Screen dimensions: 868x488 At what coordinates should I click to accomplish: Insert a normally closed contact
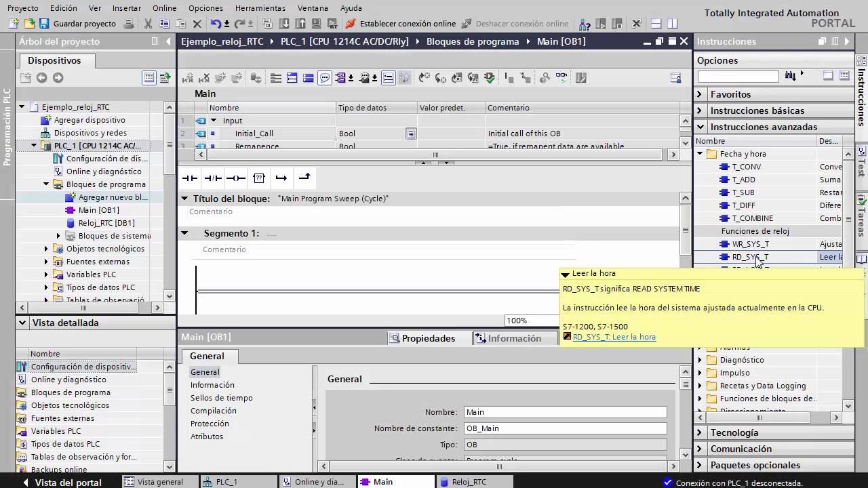[213, 178]
